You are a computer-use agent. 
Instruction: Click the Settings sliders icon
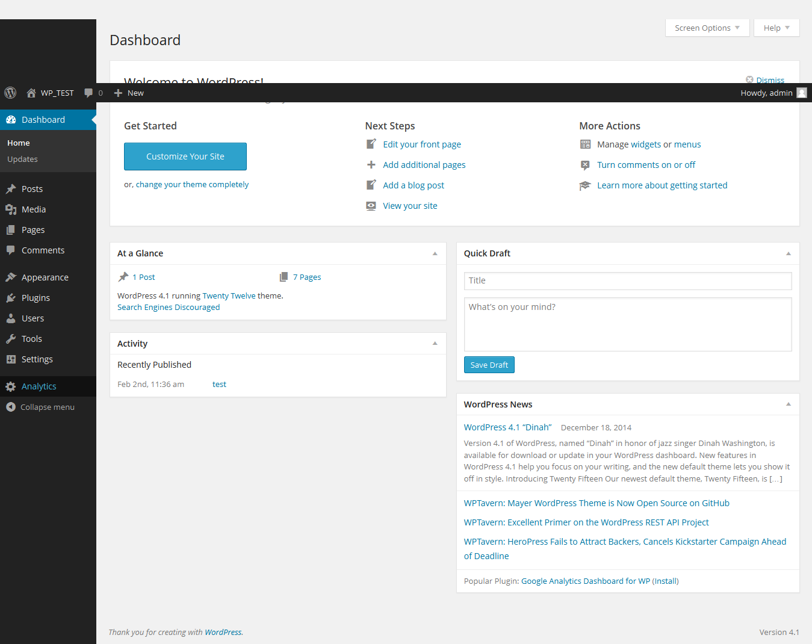11,359
